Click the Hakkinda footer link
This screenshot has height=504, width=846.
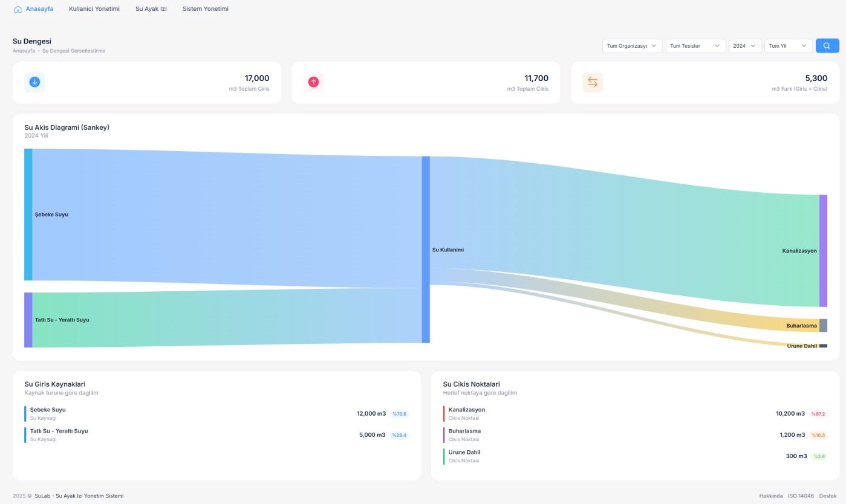(x=771, y=496)
